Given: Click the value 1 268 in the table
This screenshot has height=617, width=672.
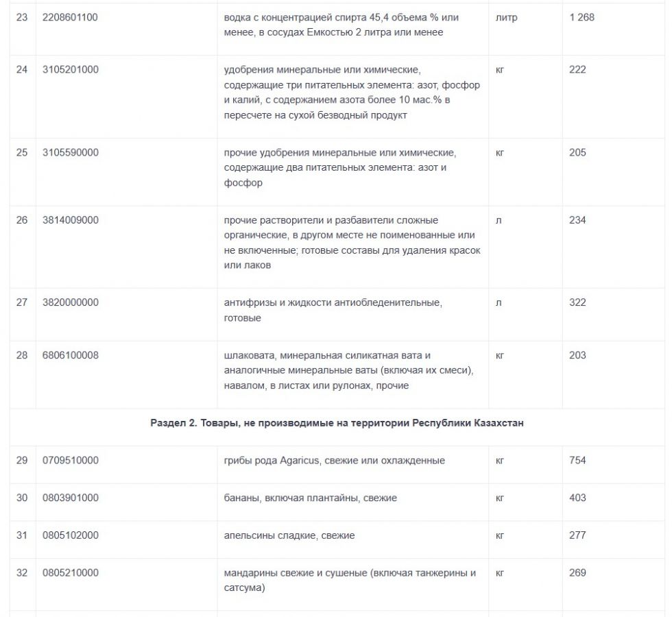Looking at the screenshot, I should [581, 17].
